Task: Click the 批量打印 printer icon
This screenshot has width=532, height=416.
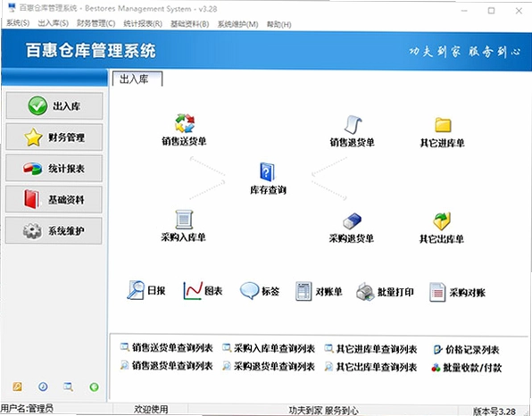Action: [x=365, y=292]
